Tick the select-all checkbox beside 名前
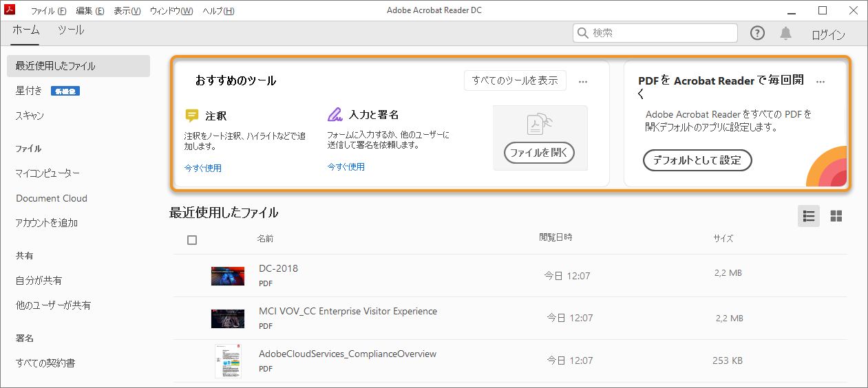 [x=192, y=240]
